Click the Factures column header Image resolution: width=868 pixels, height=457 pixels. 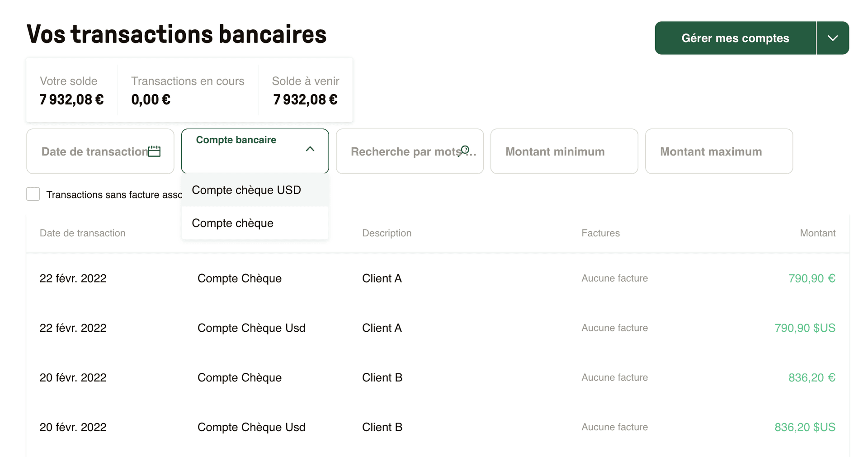pyautogui.click(x=600, y=233)
